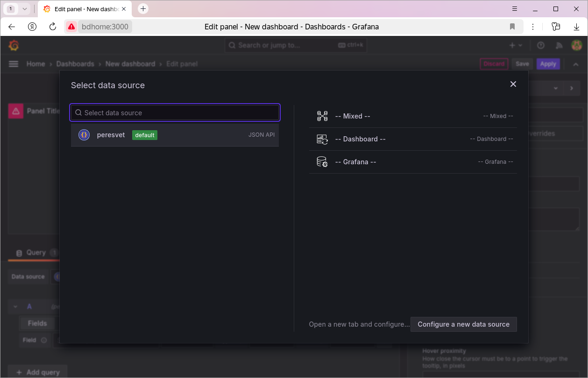Open the browser collections icon
Screen dimensions: 588x378
[x=556, y=27]
